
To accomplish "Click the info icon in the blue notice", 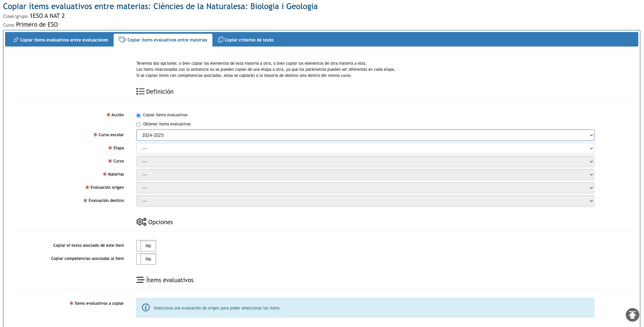I will (146, 307).
